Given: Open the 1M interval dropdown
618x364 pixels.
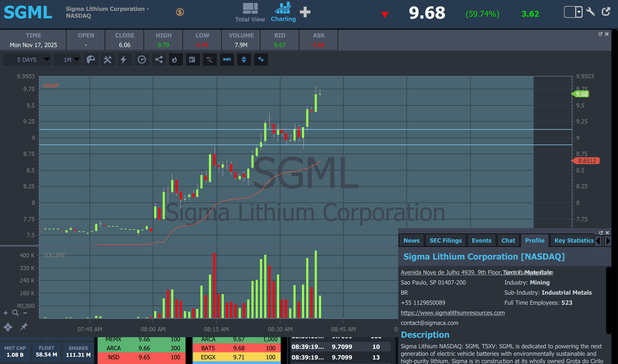Looking at the screenshot, I should [68, 60].
